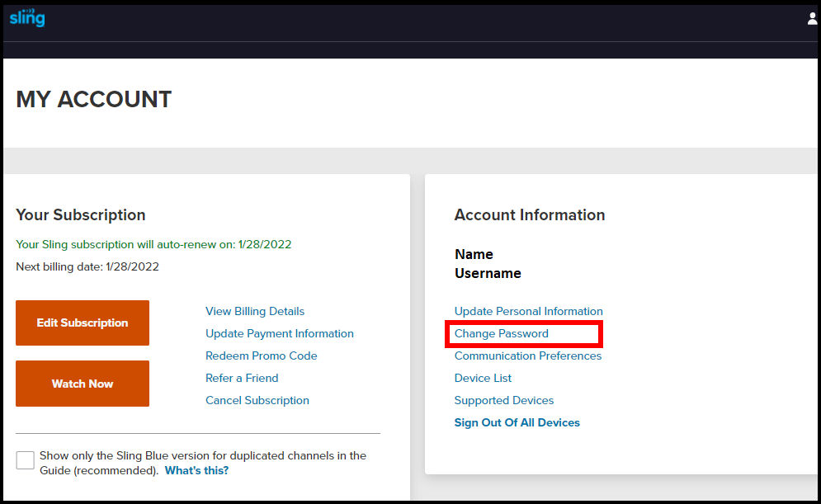Enable Sling Blue duplicated channels checkbox
Screen dimensions: 821x504
tap(25, 460)
